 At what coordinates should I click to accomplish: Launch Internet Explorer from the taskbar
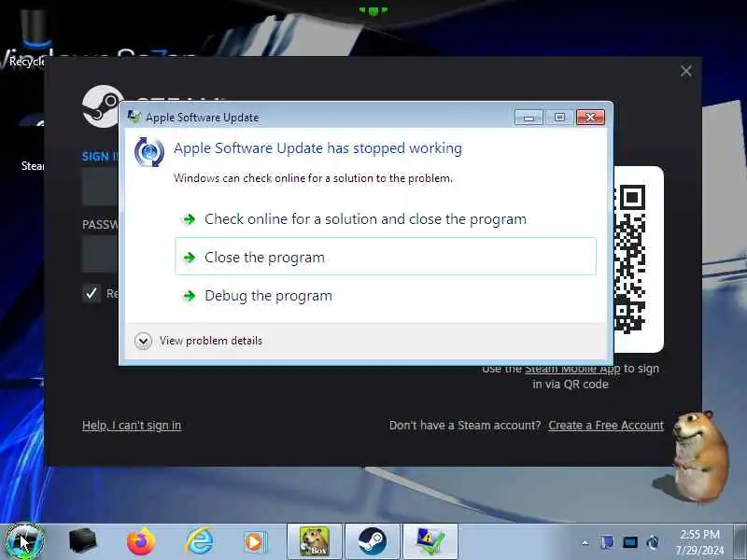point(199,541)
